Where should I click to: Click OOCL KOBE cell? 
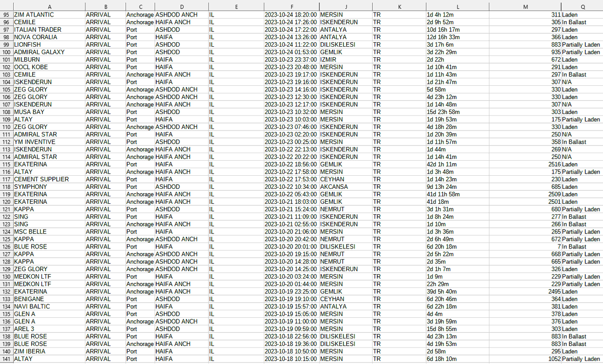pos(49,67)
